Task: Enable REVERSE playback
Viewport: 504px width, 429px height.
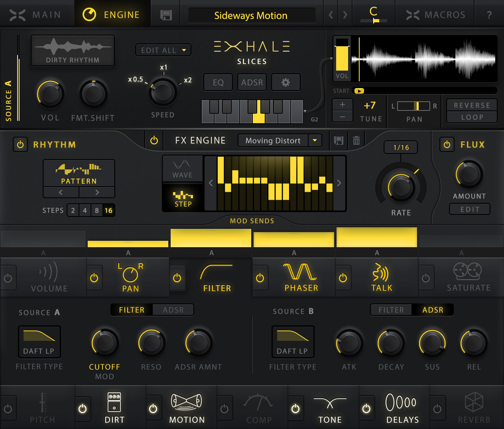Action: click(x=471, y=105)
